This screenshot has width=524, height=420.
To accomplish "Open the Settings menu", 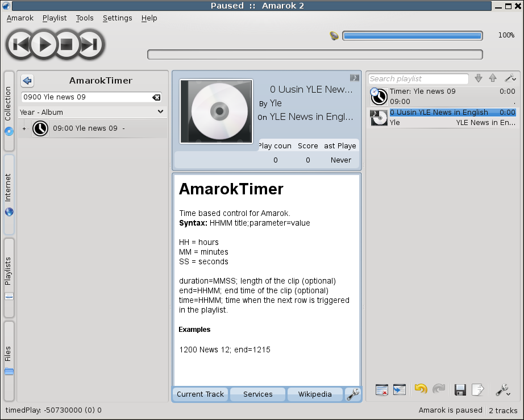I will click(117, 18).
